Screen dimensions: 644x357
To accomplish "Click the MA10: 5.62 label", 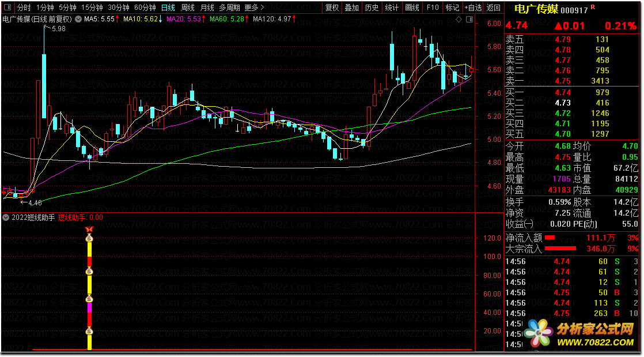I will [140, 19].
